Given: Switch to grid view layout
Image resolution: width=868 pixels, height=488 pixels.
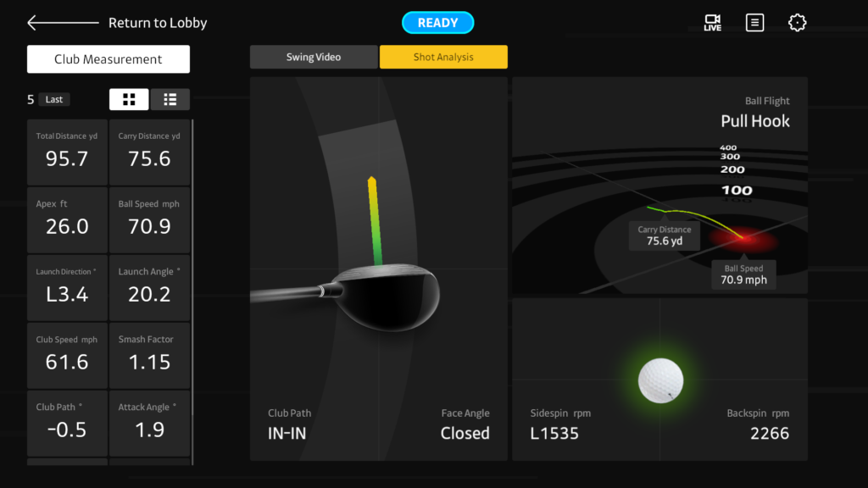Looking at the screenshot, I should pyautogui.click(x=129, y=99).
